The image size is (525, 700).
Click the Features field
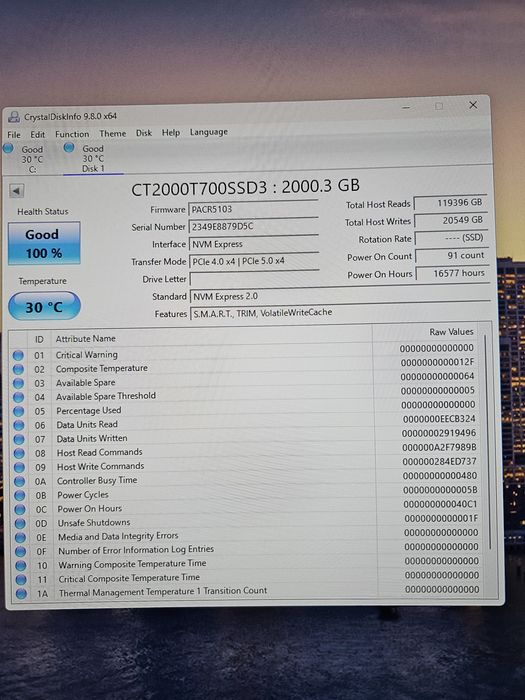pyautogui.click(x=340, y=312)
